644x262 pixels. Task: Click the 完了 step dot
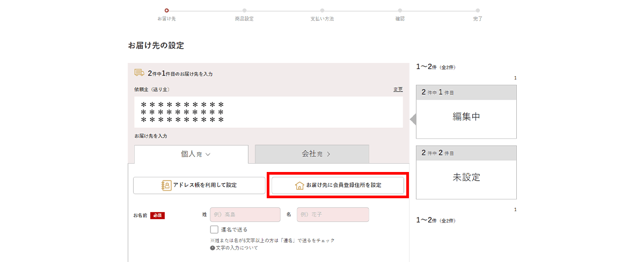(478, 10)
